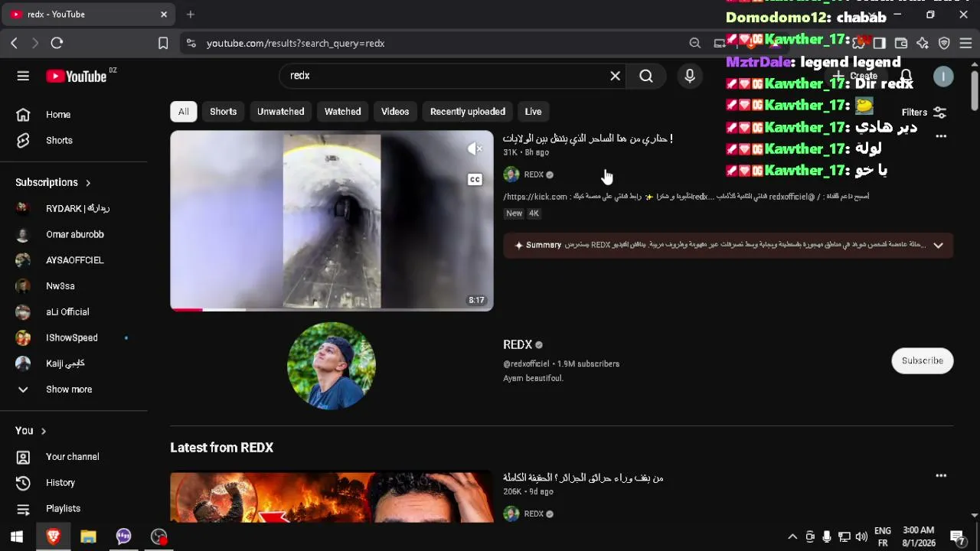Expand the You section
Viewport: 980px width, 551px height.
click(31, 431)
